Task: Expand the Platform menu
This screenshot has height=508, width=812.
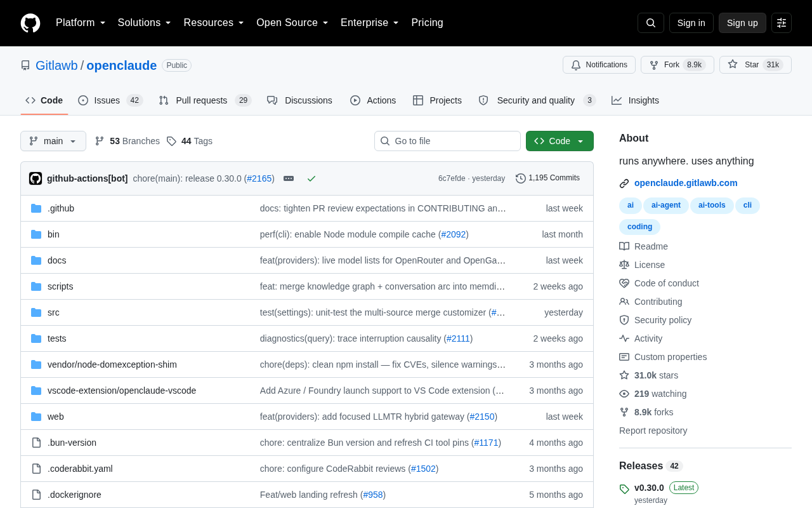Action: (81, 23)
